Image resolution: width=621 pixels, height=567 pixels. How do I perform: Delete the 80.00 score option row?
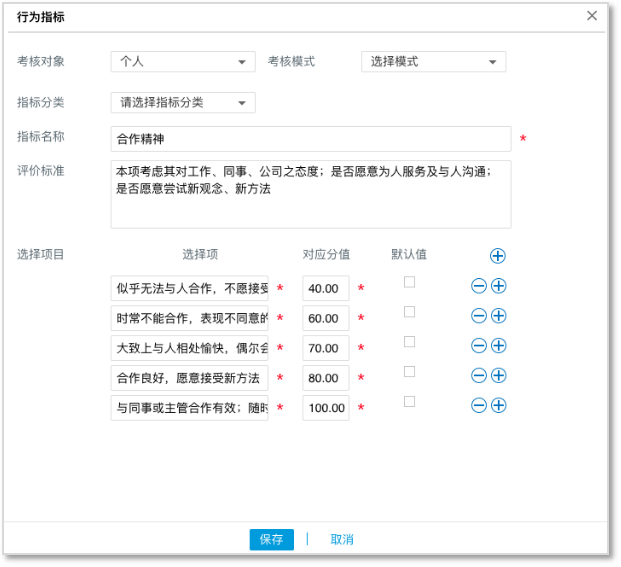(x=479, y=376)
